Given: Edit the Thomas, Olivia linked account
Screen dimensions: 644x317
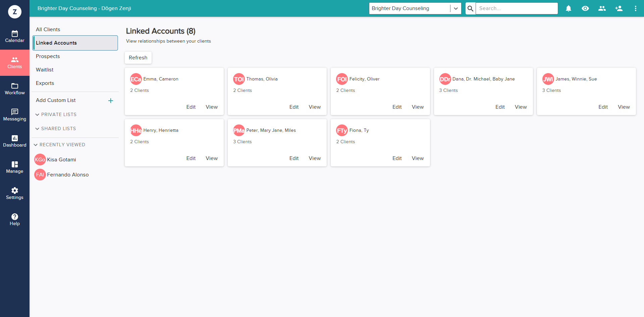Looking at the screenshot, I should [x=294, y=107].
